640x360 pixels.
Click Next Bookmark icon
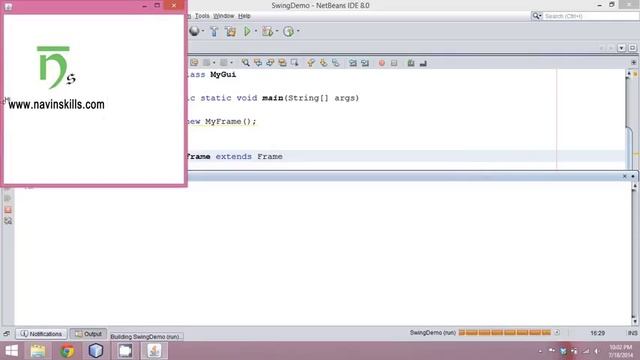323,63
